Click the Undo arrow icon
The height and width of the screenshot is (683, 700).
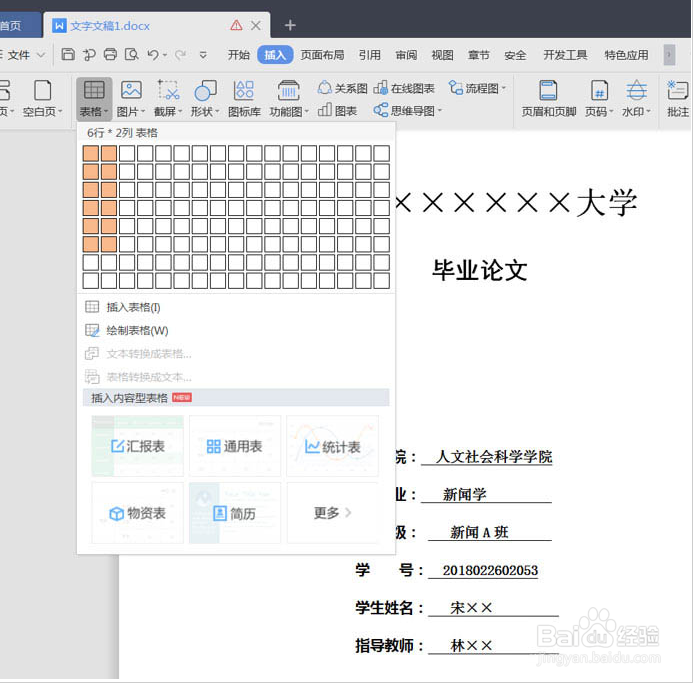coord(153,54)
